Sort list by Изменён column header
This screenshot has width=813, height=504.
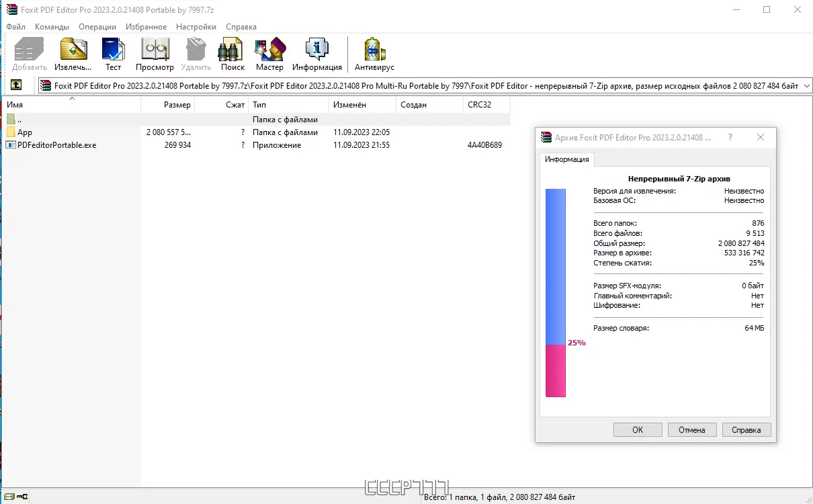[x=363, y=105]
